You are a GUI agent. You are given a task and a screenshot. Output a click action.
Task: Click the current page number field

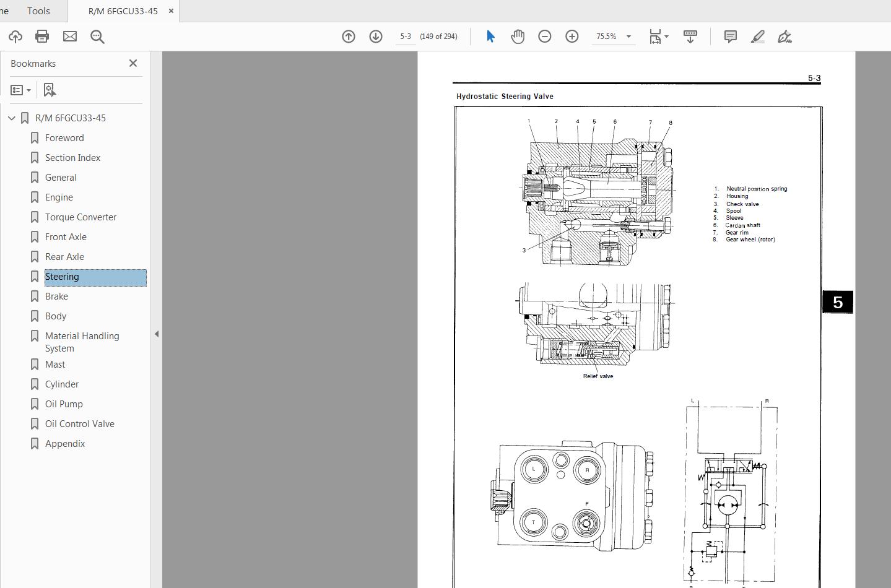[406, 36]
